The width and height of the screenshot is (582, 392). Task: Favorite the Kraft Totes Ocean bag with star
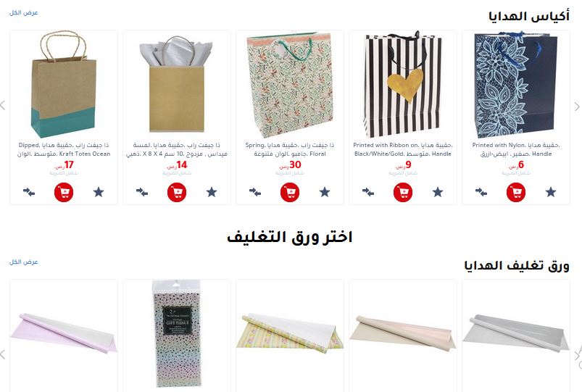99,192
